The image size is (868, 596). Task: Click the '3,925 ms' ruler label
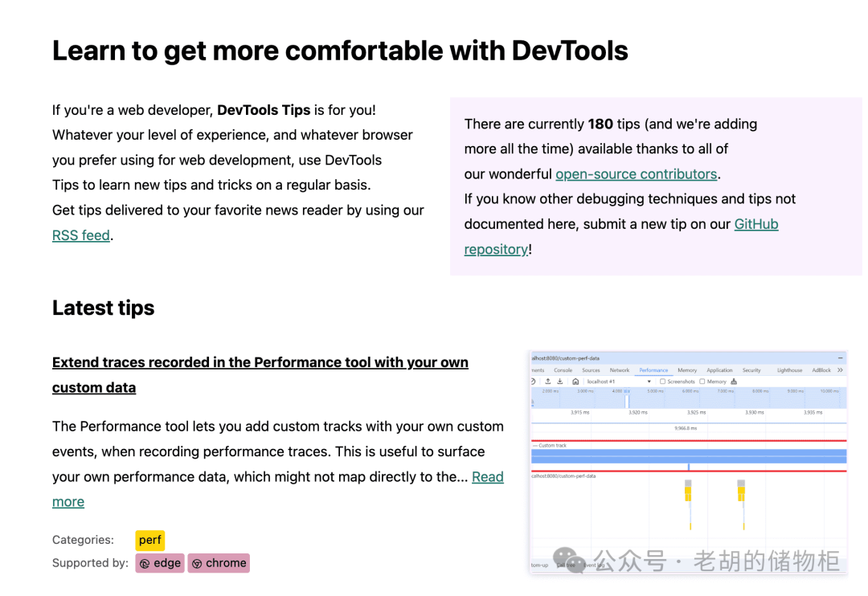click(696, 412)
